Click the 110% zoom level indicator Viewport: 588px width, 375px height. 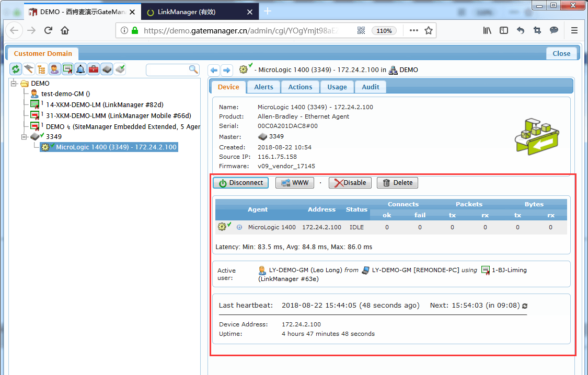click(384, 31)
